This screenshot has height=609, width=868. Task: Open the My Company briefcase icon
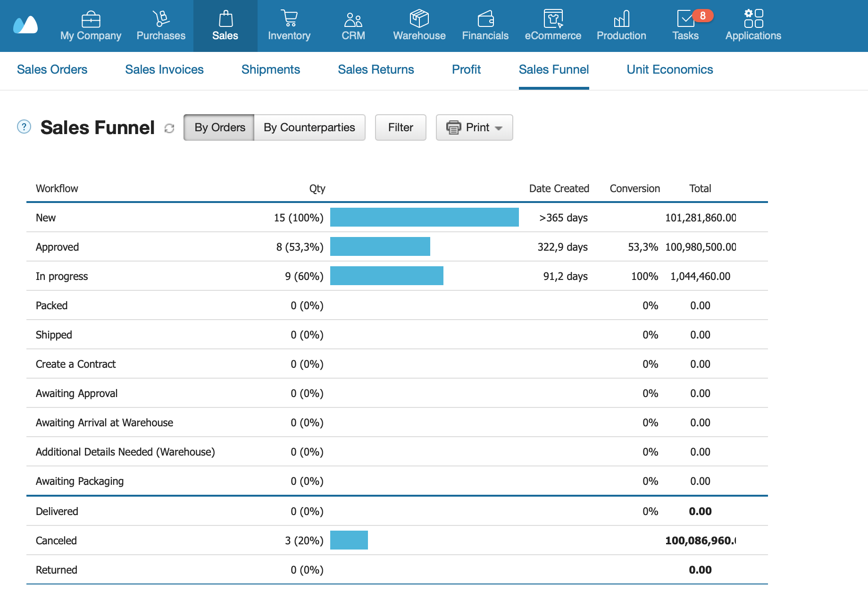point(91,19)
